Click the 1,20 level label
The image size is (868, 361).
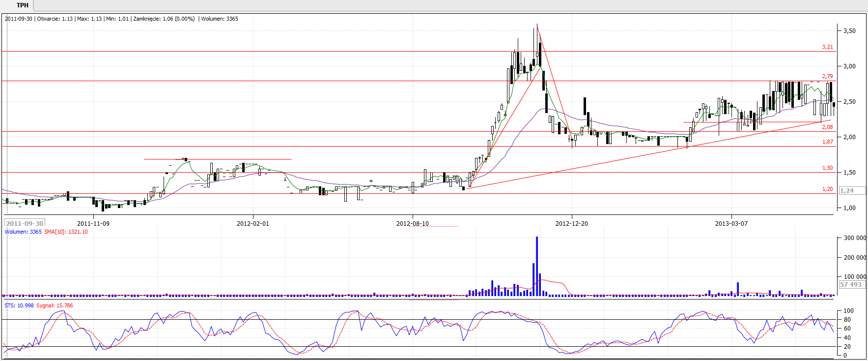827,189
